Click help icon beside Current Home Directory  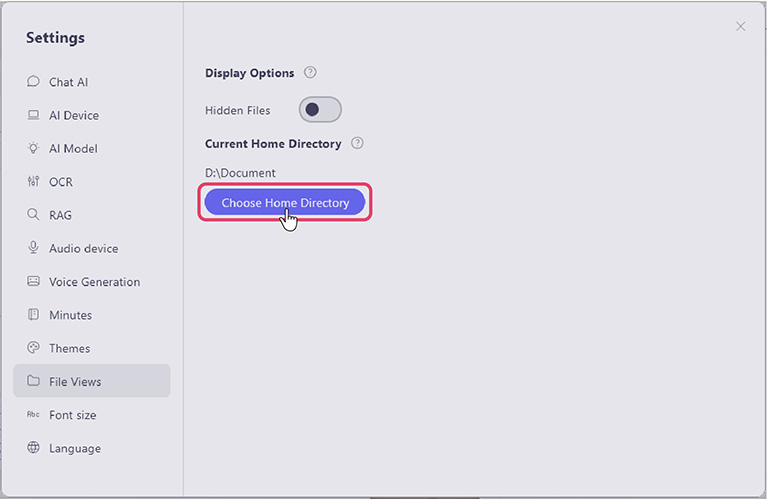pyautogui.click(x=357, y=143)
